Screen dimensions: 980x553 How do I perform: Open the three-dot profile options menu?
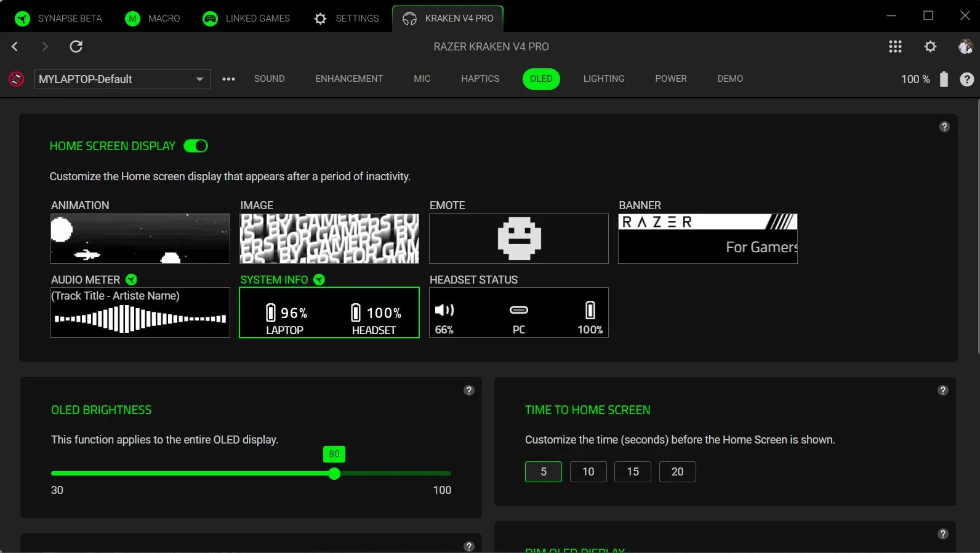[228, 79]
